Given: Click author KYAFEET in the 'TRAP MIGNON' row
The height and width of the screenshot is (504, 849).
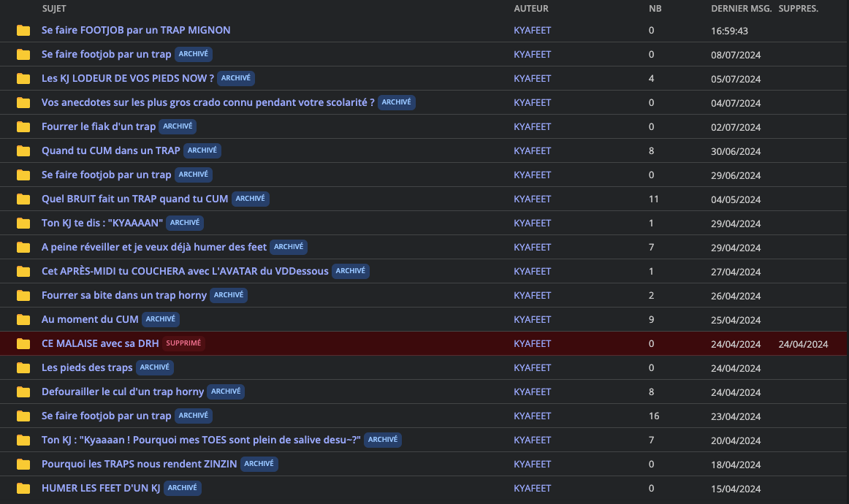Looking at the screenshot, I should click(x=532, y=31).
